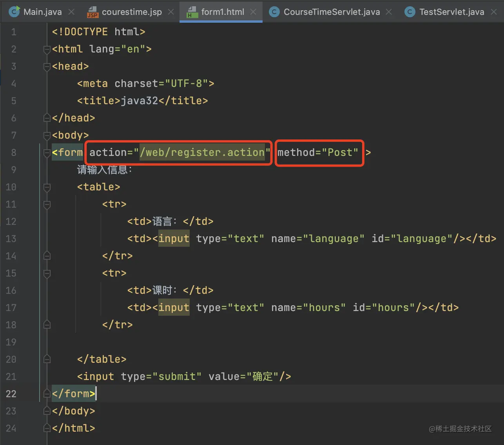Click the 课时 table cell text
The width and height of the screenshot is (504, 445).
(165, 290)
